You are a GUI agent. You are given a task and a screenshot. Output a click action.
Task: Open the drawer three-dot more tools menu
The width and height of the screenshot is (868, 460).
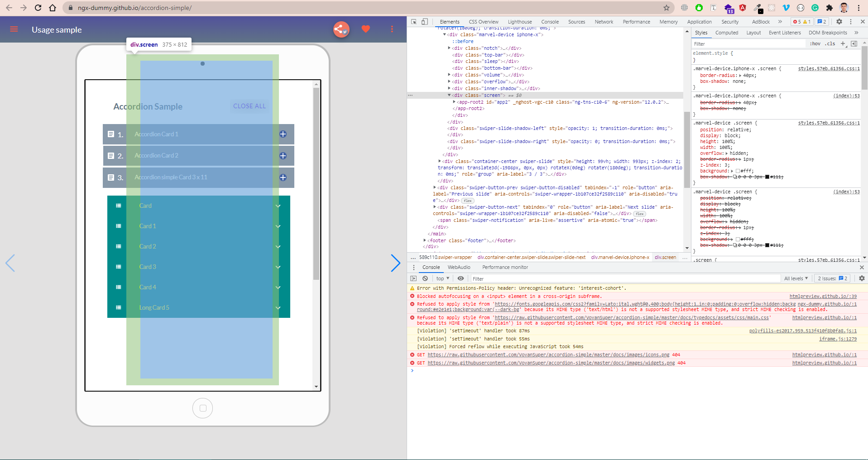pos(413,267)
